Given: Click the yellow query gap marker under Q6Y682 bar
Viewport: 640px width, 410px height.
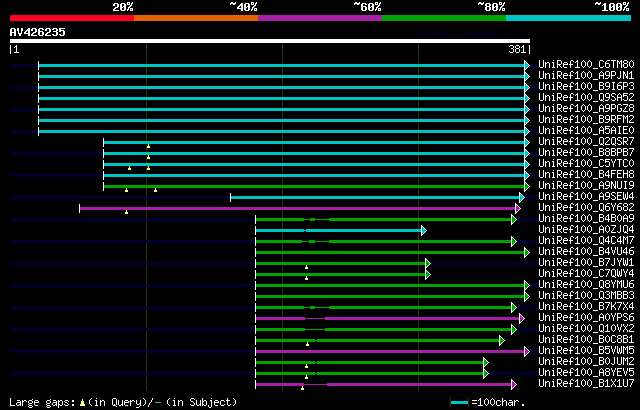Looking at the screenshot, I should click(x=127, y=212).
